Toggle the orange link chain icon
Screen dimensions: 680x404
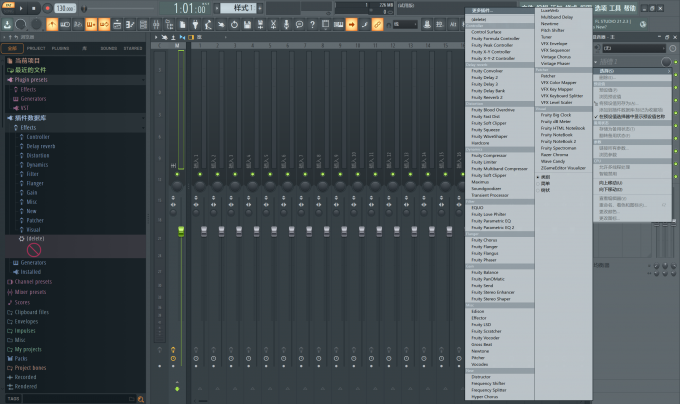(x=377, y=25)
